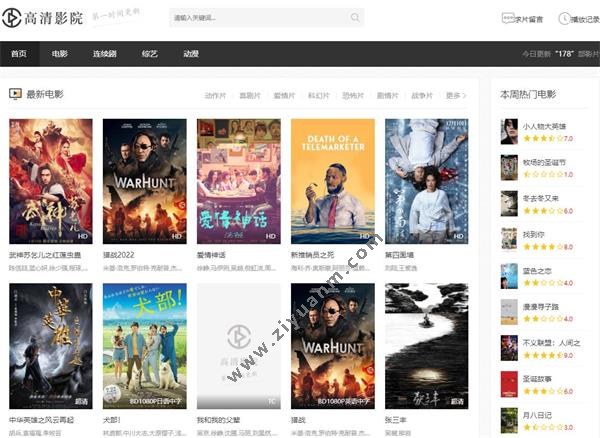
Task: Click the red thumbnail for 圣诞故事
Action: click(509, 384)
